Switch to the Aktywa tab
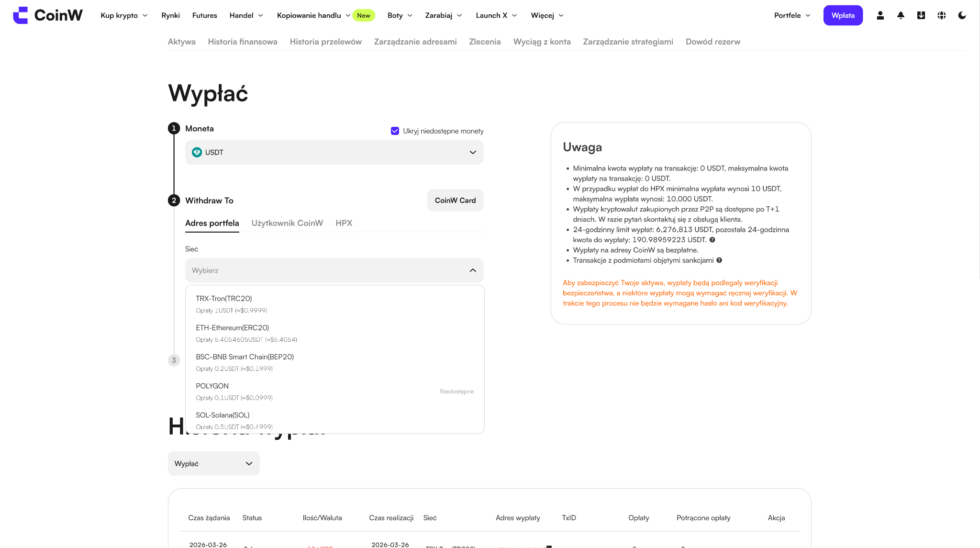The height and width of the screenshot is (548, 980). pyautogui.click(x=181, y=42)
